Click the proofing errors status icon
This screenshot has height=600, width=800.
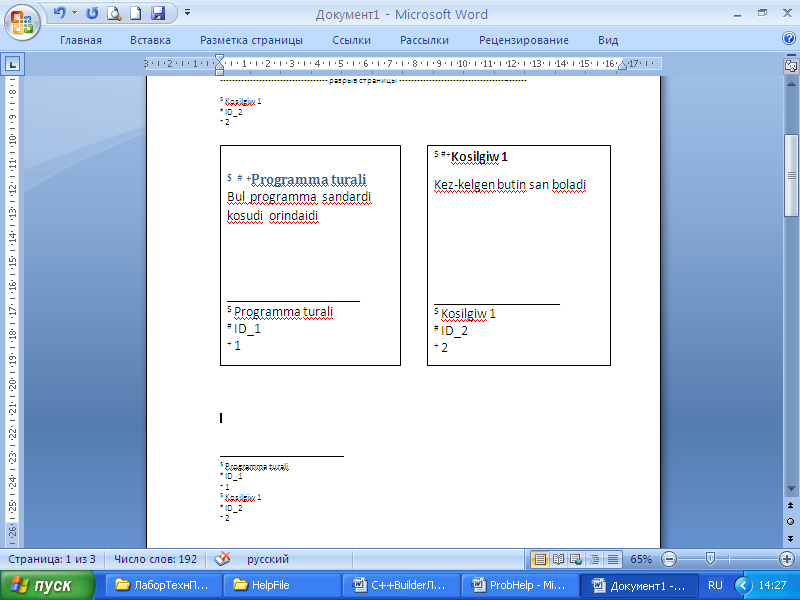pos(222,559)
